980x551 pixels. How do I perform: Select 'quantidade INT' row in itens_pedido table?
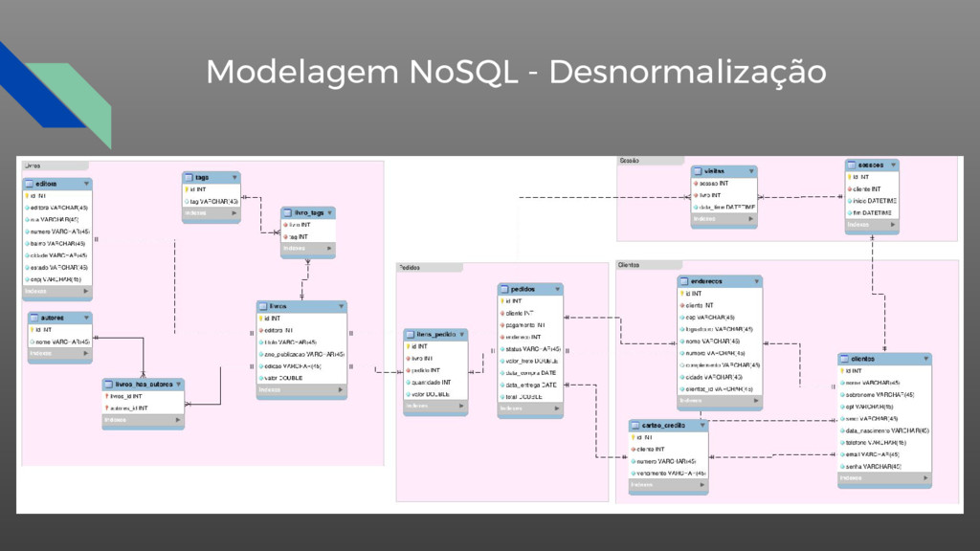coord(435,383)
